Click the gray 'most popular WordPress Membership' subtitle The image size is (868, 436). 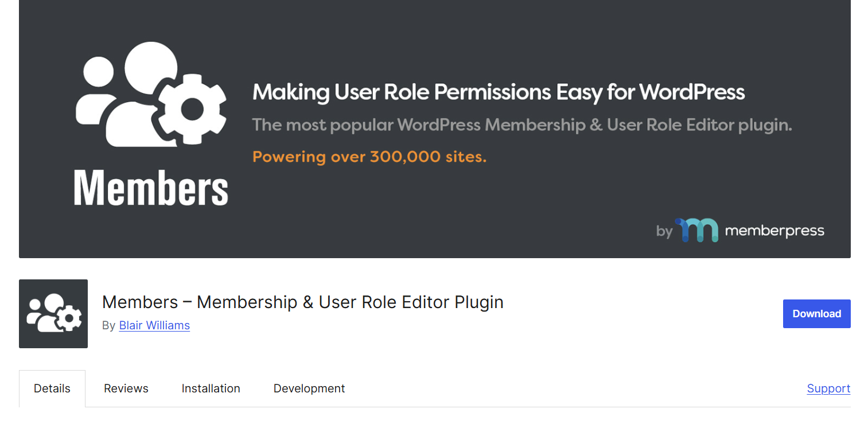click(521, 124)
